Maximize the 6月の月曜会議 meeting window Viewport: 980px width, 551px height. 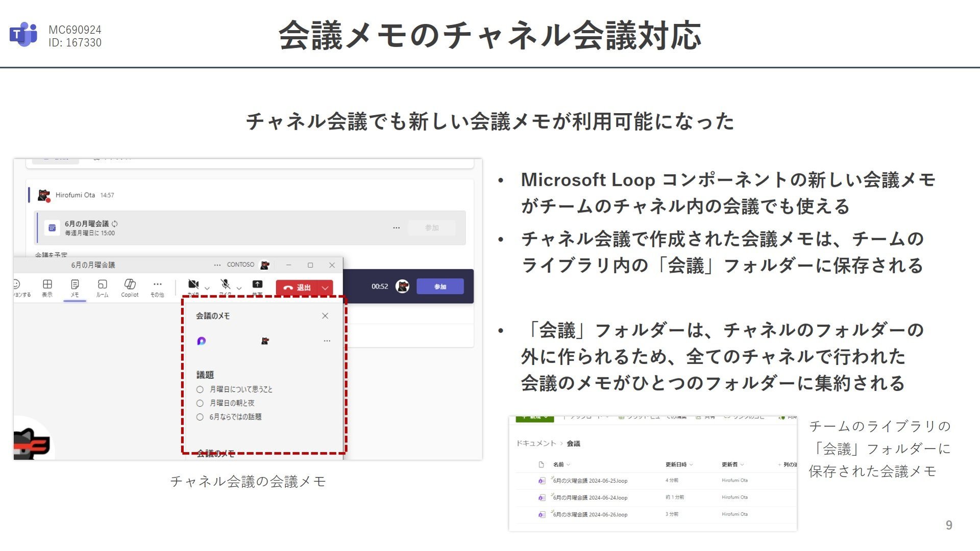(x=310, y=265)
